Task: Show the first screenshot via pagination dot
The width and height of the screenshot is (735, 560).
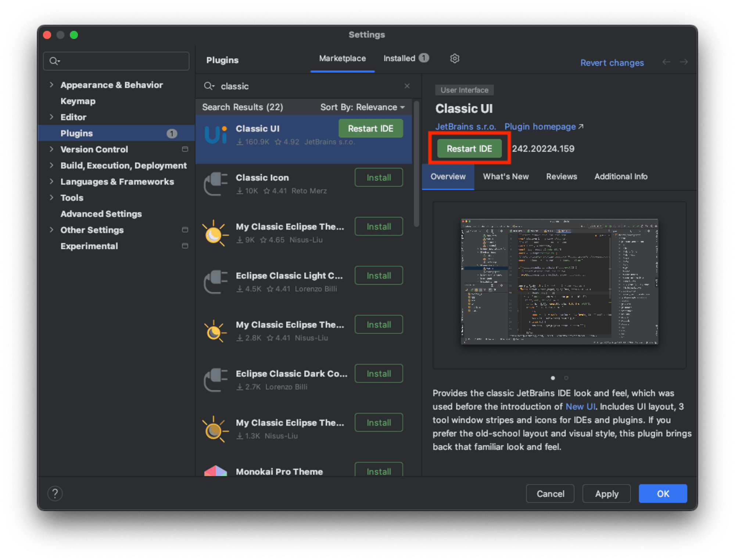Action: tap(553, 378)
